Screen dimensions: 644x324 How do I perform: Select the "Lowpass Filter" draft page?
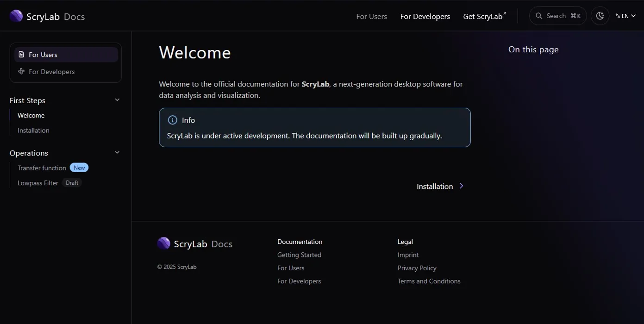(38, 182)
